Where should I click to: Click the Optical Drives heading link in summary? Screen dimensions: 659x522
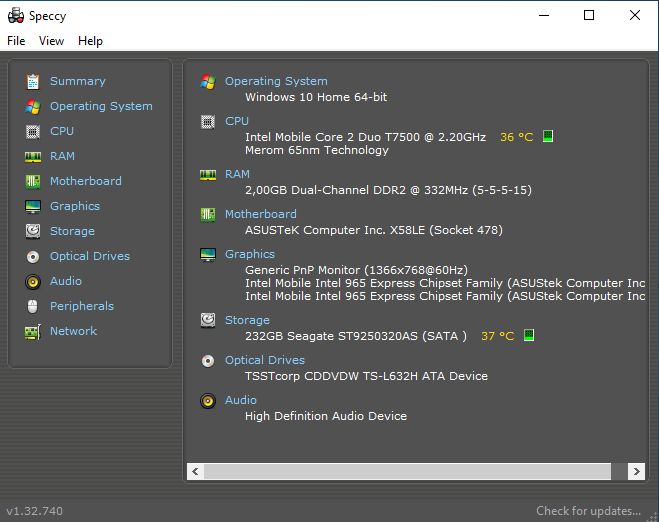[265, 360]
